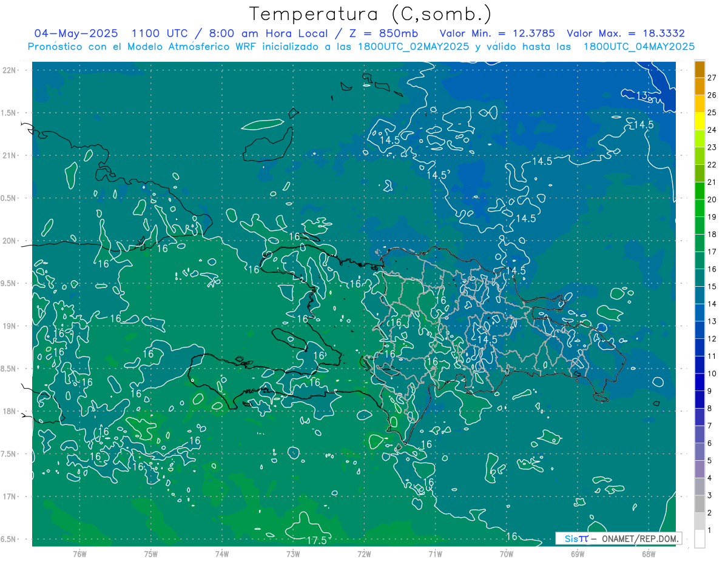The width and height of the screenshot is (728, 562).
Task: Select the '72W' longitude label
Action: click(364, 554)
